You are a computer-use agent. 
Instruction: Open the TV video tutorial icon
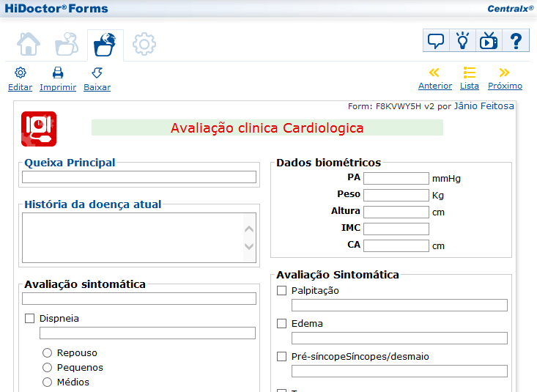pos(489,41)
